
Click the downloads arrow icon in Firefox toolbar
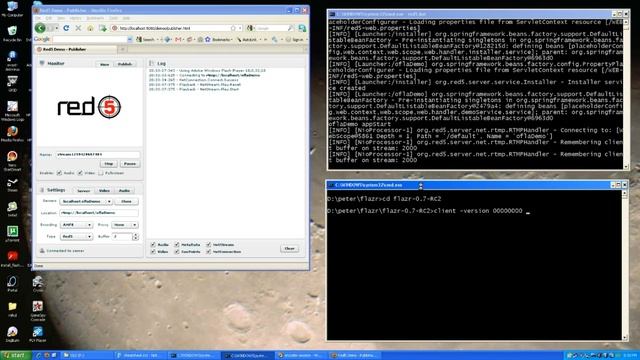[102, 28]
